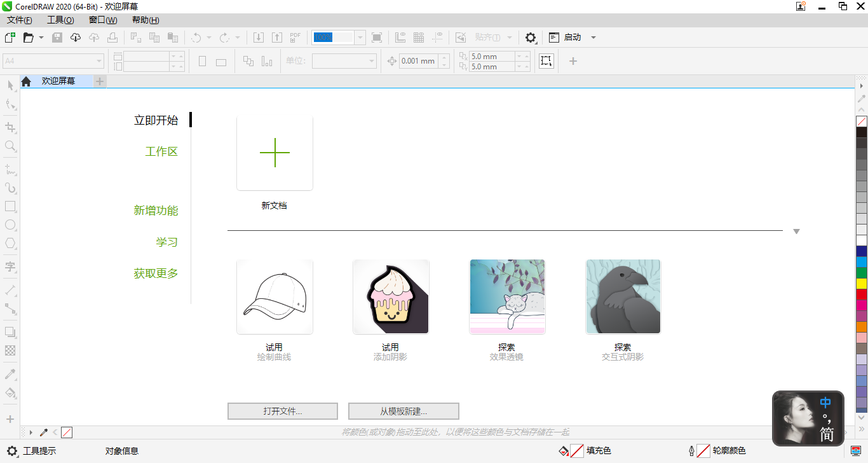Expand the zoom level dropdown
Screen dimensions: 868x463
(x=360, y=38)
